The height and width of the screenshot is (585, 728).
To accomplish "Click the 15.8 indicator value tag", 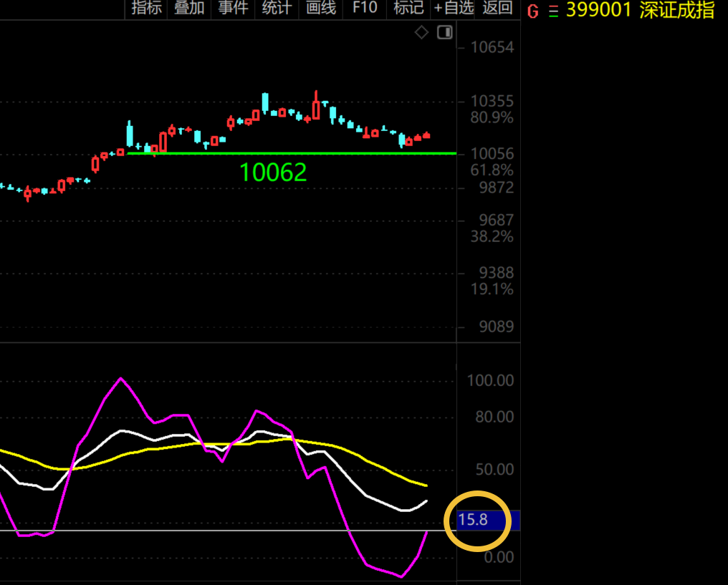I will click(x=489, y=520).
